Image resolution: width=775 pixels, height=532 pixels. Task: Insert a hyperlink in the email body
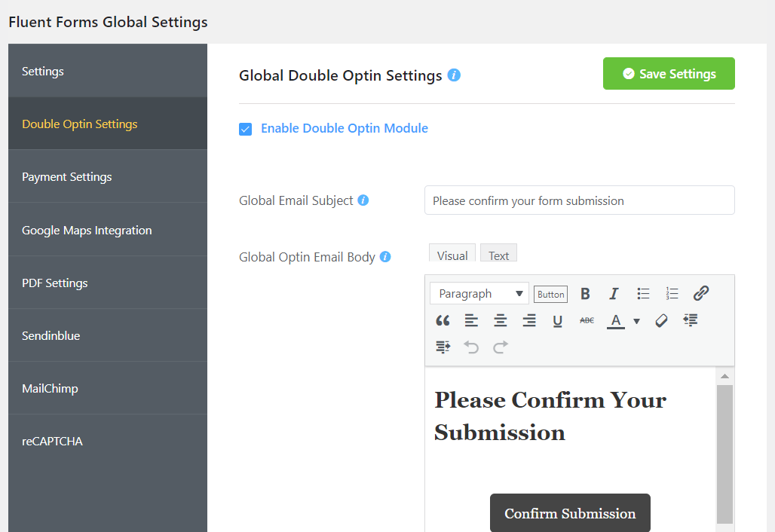[x=700, y=293]
